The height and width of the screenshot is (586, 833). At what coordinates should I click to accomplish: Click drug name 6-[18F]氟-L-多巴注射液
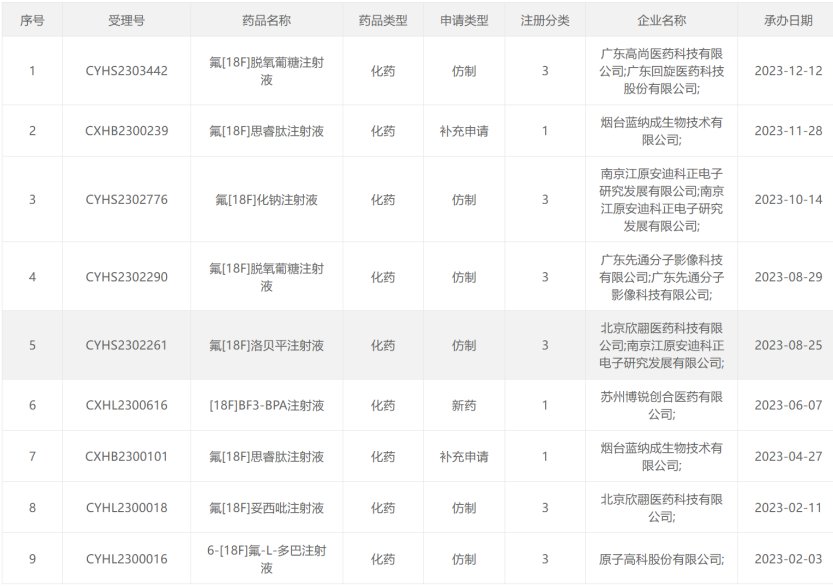[266, 559]
